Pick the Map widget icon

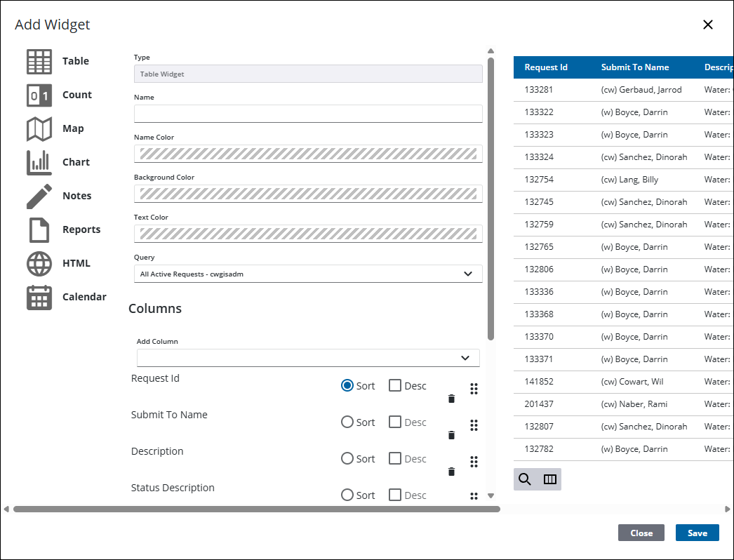click(39, 128)
